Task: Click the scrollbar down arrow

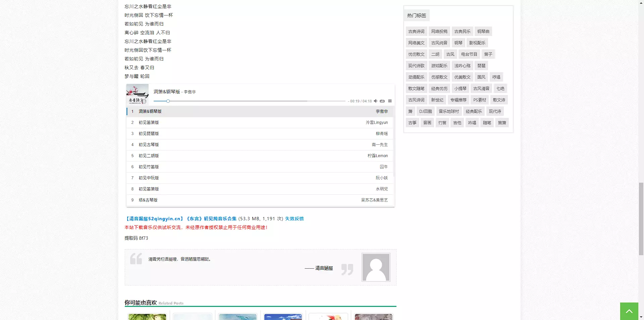Action: click(641, 317)
